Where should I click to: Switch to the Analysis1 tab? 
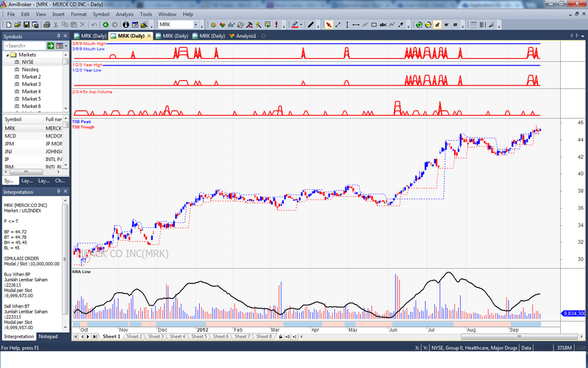(x=243, y=36)
